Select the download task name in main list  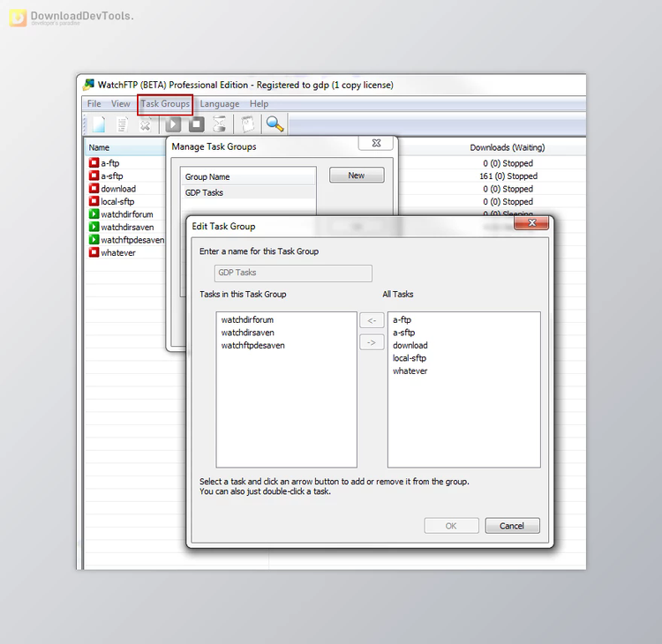pos(118,189)
